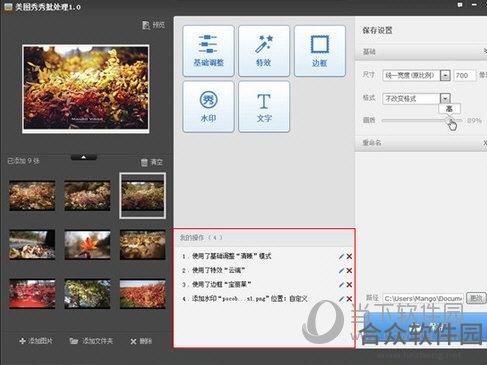Click 更改 button next to save path
Viewport: 487px width, 365px height.
click(476, 298)
